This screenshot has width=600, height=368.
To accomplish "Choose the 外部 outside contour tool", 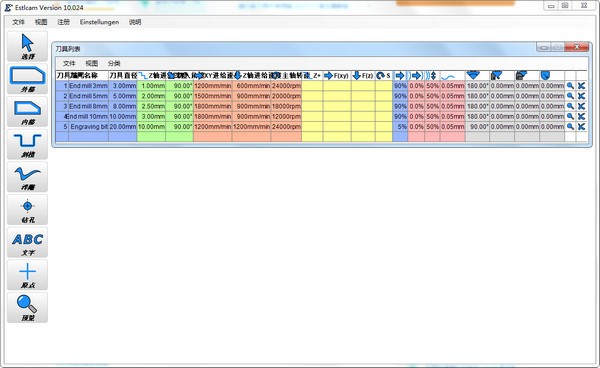I will point(27,79).
